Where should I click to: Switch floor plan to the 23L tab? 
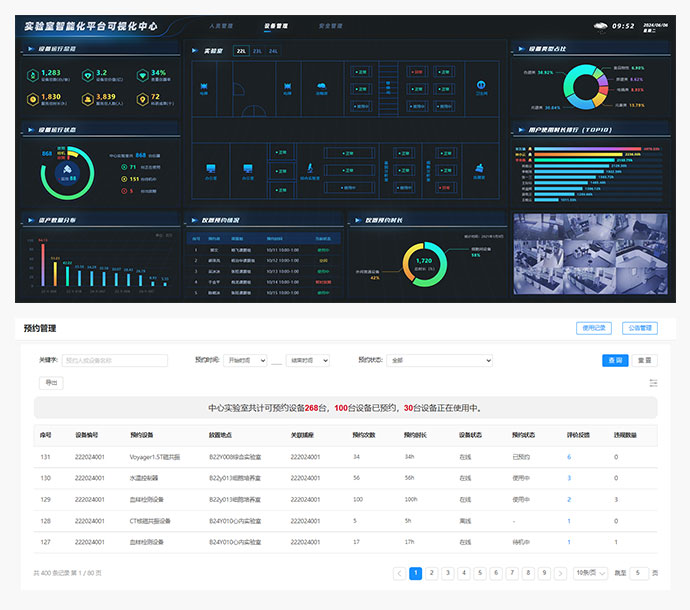click(257, 50)
